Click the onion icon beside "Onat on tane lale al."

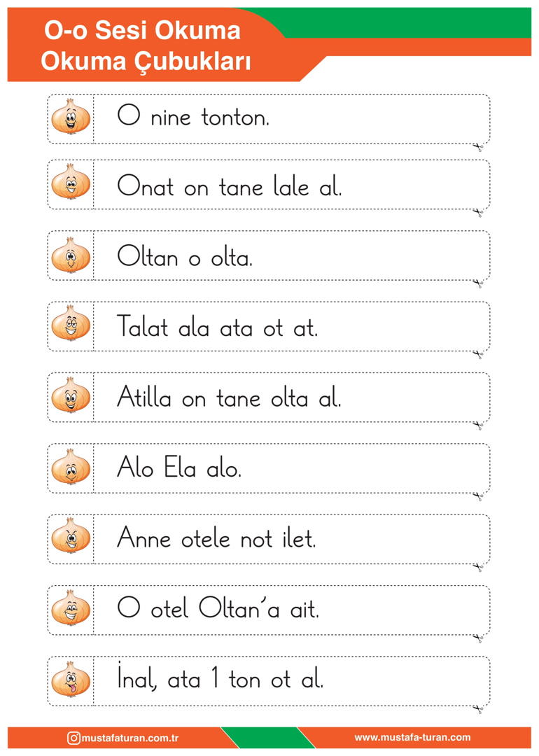click(x=71, y=182)
